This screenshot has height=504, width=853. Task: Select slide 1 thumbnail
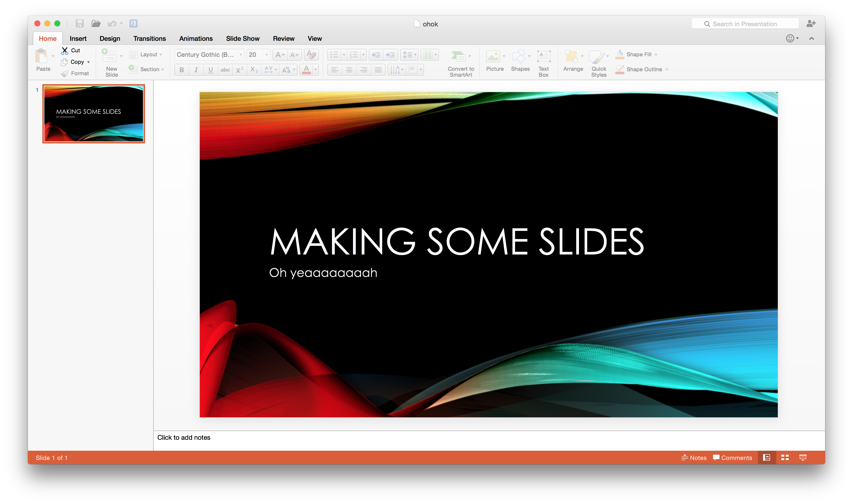click(93, 114)
